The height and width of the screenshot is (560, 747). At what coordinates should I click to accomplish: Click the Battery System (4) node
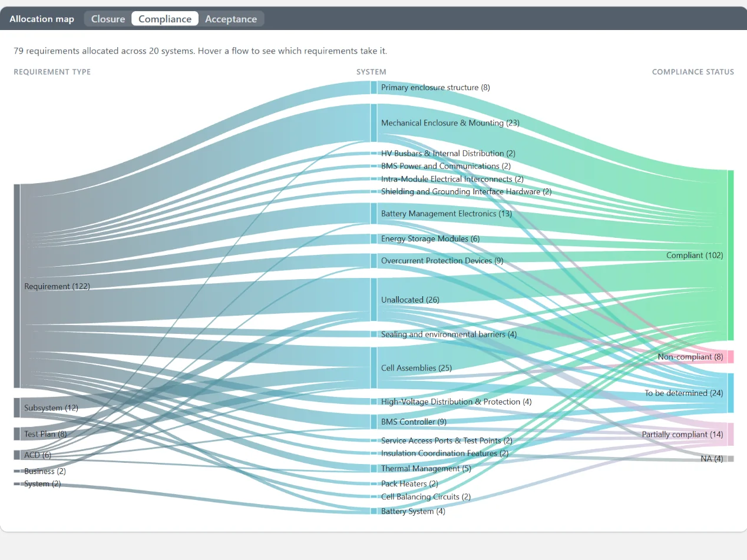[x=413, y=512]
